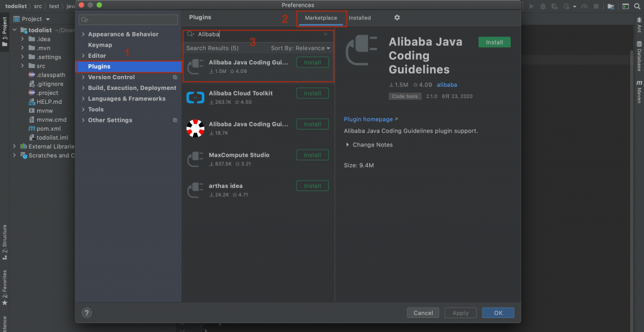Click the Stop square icon in toolbar
Screen dimensions: 644x332
pyautogui.click(x=596, y=6)
